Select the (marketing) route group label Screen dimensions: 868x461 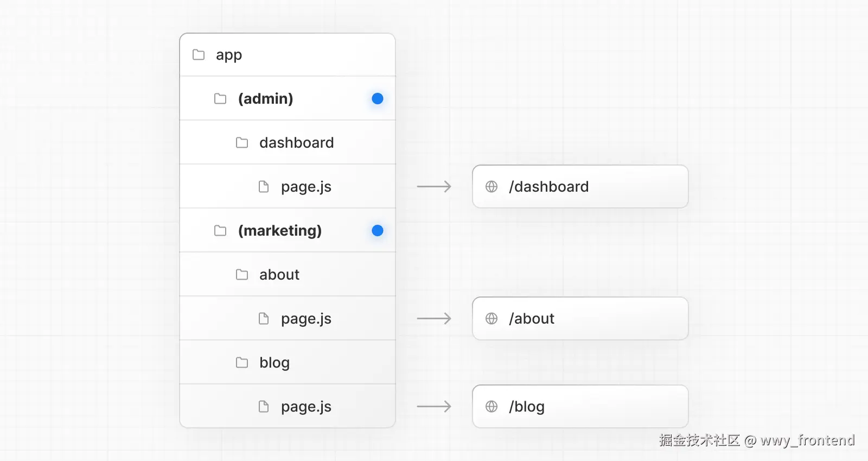coord(279,231)
